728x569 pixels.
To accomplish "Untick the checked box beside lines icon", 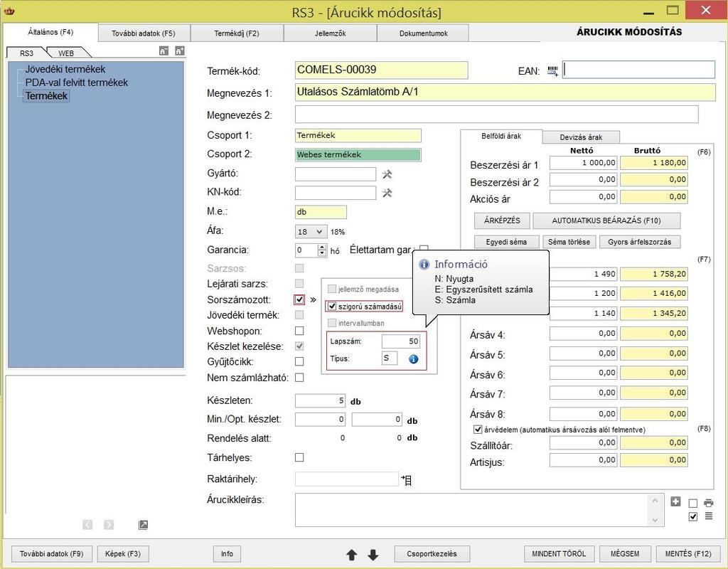I will (693, 516).
